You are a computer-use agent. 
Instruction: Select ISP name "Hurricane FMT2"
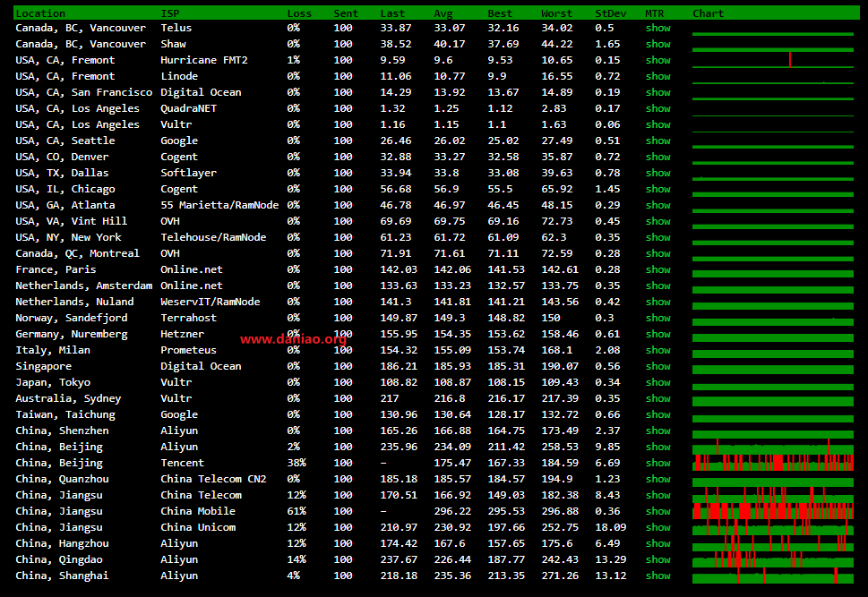[204, 60]
